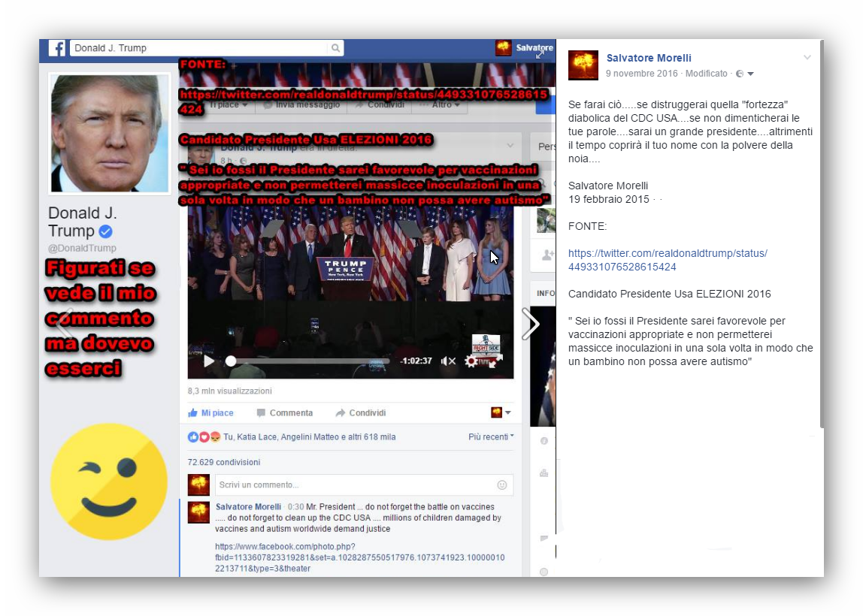Image resolution: width=863 pixels, height=616 pixels.
Task: Click the avatar beside Salvatore Morelli's comment
Action: click(x=198, y=512)
